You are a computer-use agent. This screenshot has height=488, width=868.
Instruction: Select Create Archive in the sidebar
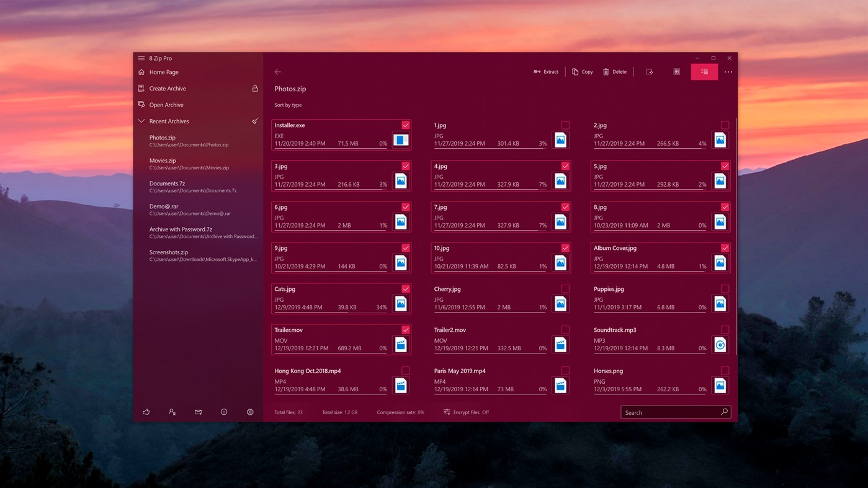[x=167, y=88]
